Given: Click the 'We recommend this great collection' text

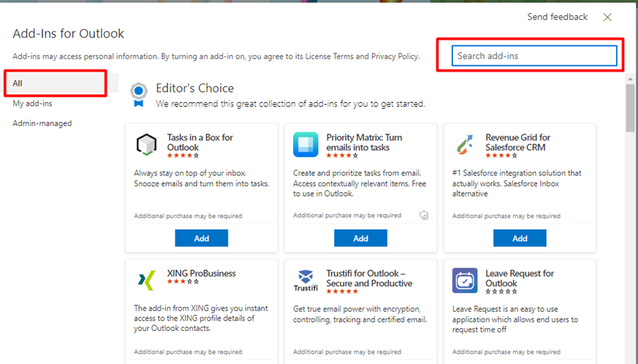Looking at the screenshot, I should 291,103.
